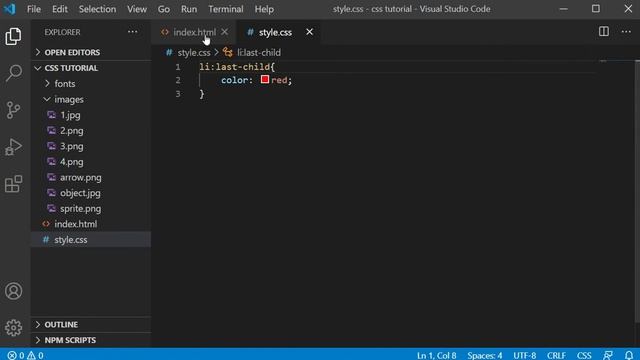
Task: Close the index.html tab
Action: click(x=224, y=31)
